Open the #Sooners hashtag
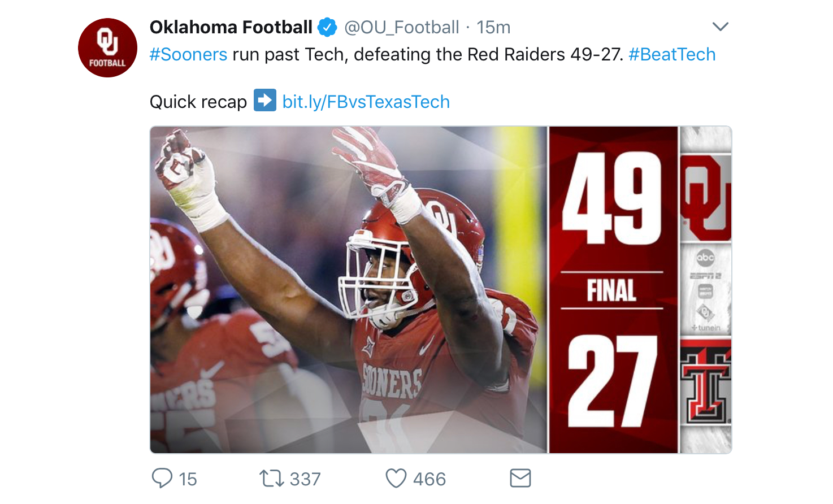833x504 pixels. tap(188, 54)
